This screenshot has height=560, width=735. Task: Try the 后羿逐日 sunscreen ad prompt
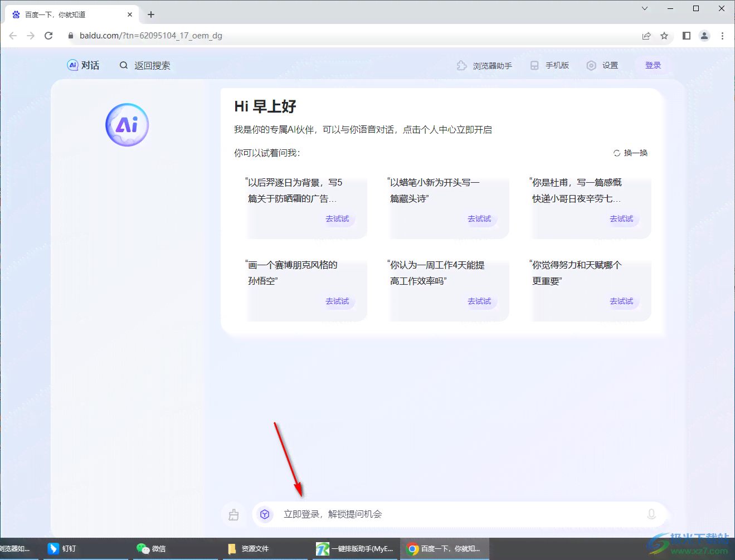pos(337,219)
